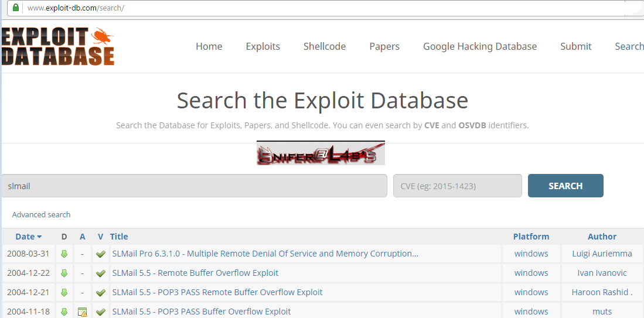Click the SEARCH button
Viewport: 644px width, 318px height.
pyautogui.click(x=565, y=186)
